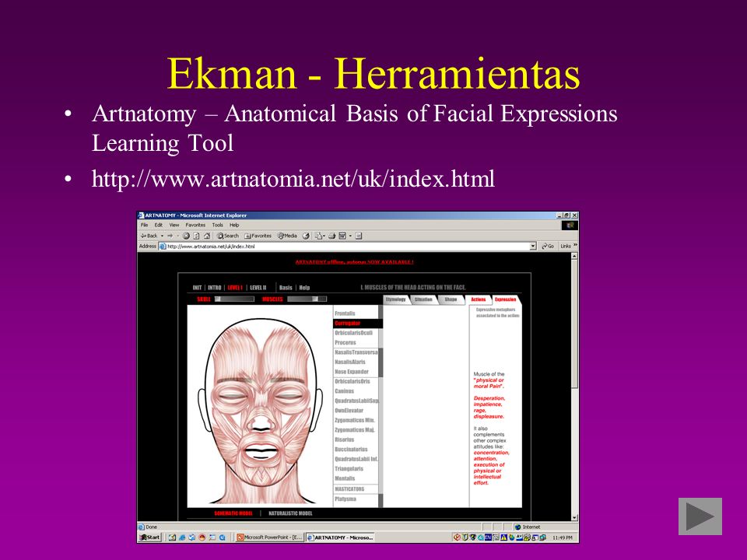Select the Zygomaticus Maj. muscle
This screenshot has width=747, height=560.
click(x=355, y=430)
